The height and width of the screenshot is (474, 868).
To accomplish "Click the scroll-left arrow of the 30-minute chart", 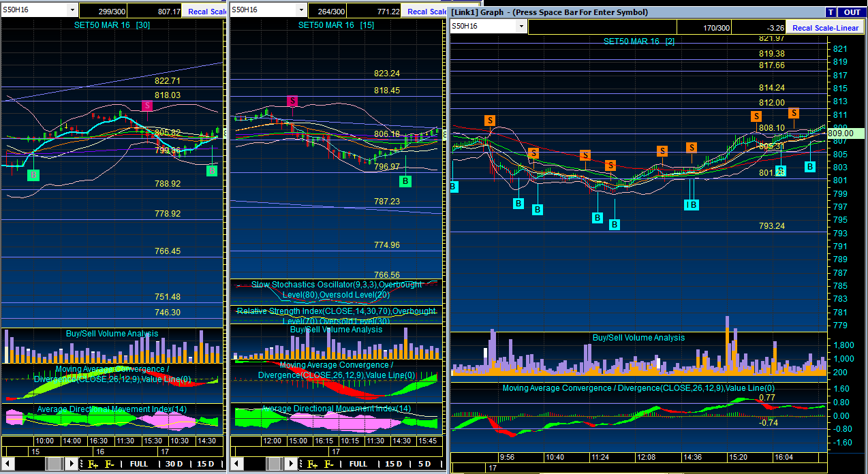I will pyautogui.click(x=7, y=464).
